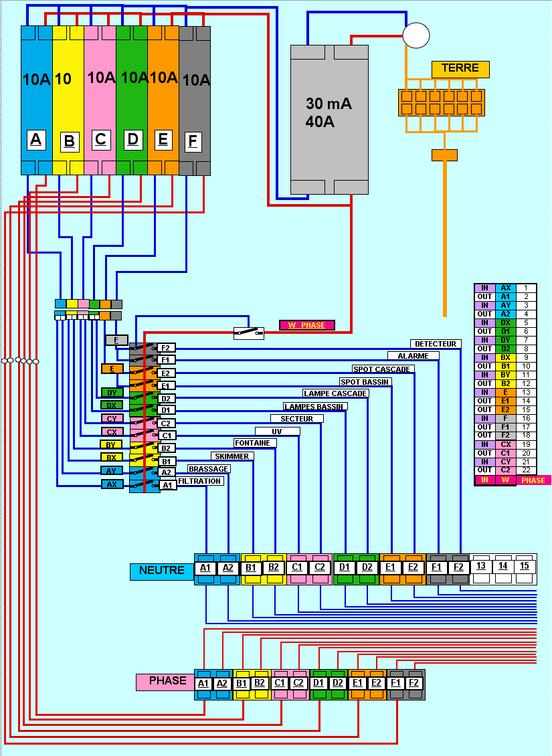Click the DETECTEUR circuit label

[435, 344]
